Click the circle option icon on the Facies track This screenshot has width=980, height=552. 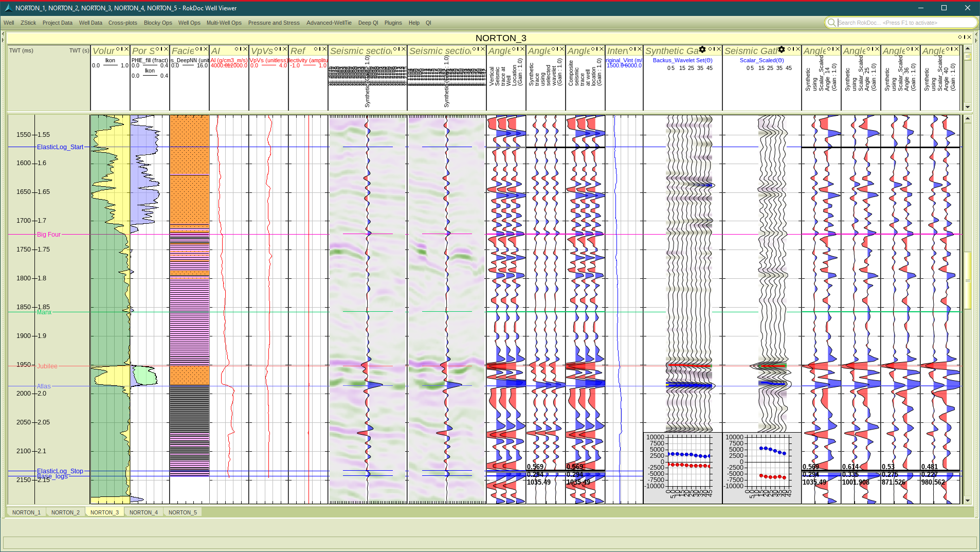[197, 49]
